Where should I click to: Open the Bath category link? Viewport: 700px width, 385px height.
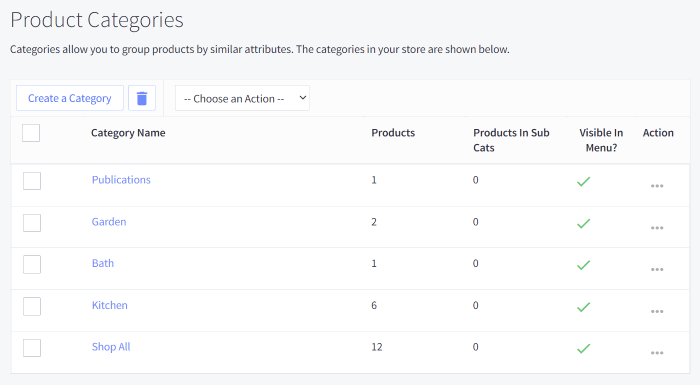point(103,263)
